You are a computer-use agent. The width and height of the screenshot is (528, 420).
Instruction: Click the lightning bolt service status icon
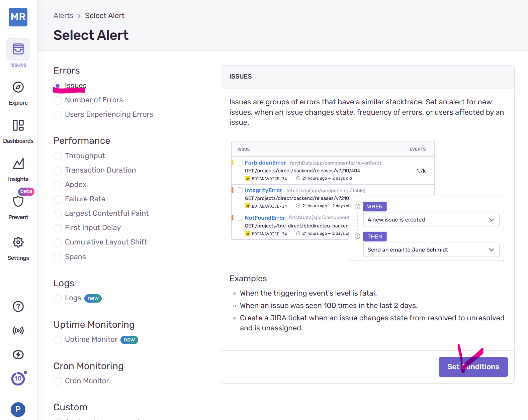[x=18, y=354]
